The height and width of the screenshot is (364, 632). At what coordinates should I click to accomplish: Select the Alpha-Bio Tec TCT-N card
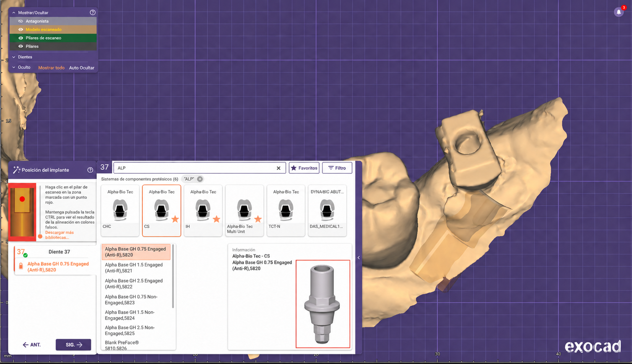(286, 211)
